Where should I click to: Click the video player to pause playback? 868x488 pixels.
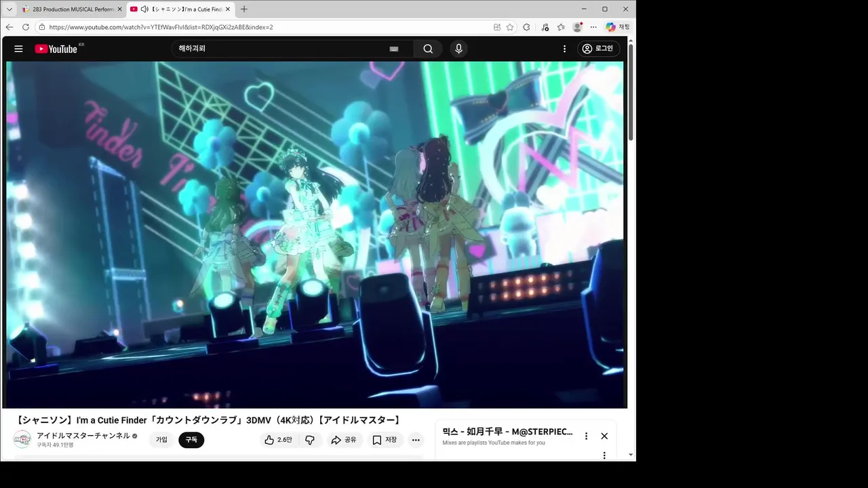(x=315, y=235)
